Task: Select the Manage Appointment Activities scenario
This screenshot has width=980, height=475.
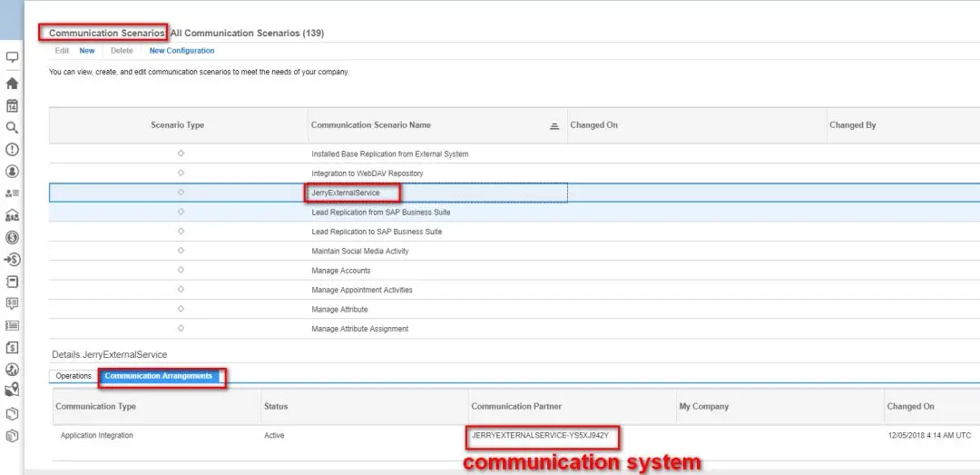Action: pos(362,290)
